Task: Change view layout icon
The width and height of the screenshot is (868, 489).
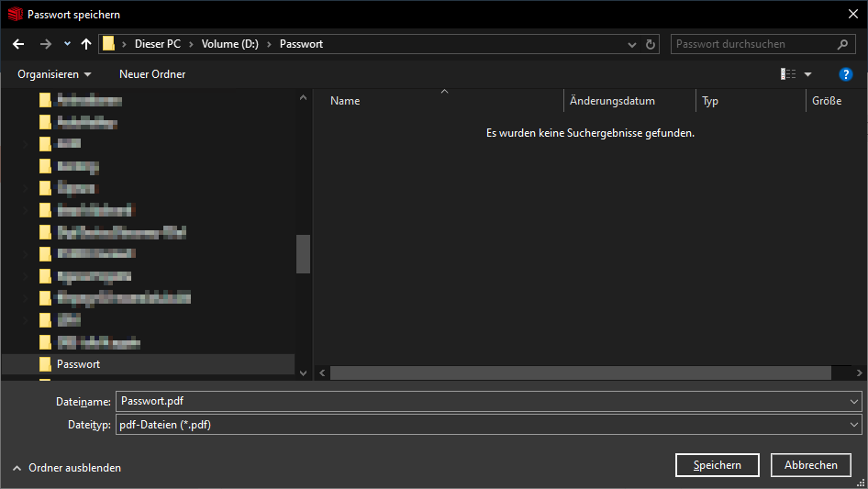Action: (x=787, y=74)
